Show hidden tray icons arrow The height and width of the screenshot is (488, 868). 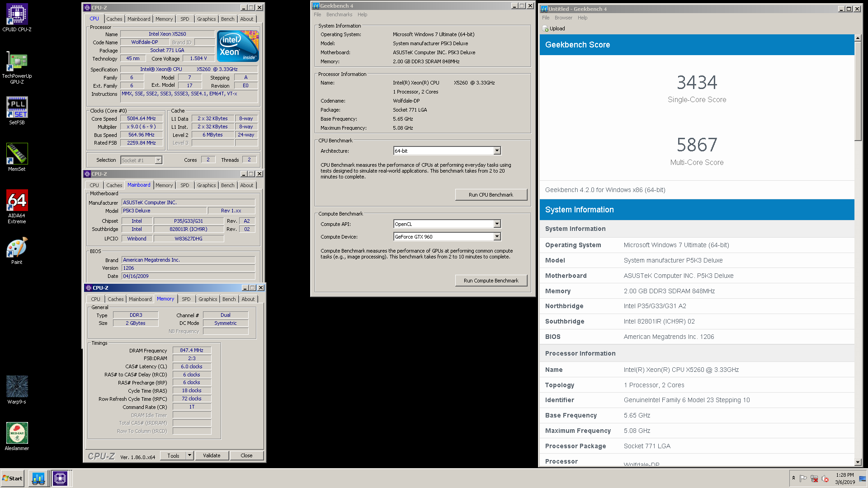pos(793,478)
